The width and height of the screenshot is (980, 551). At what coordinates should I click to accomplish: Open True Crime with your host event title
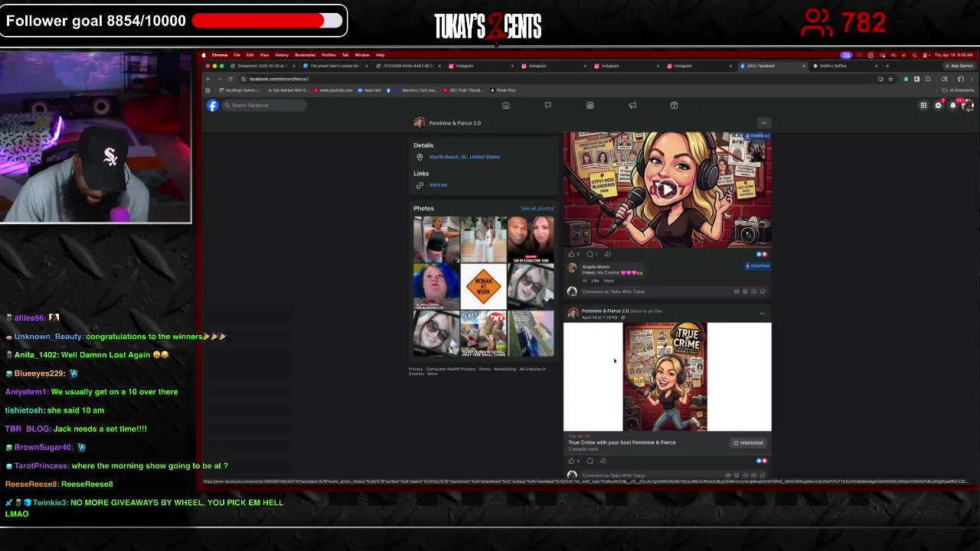point(622,442)
